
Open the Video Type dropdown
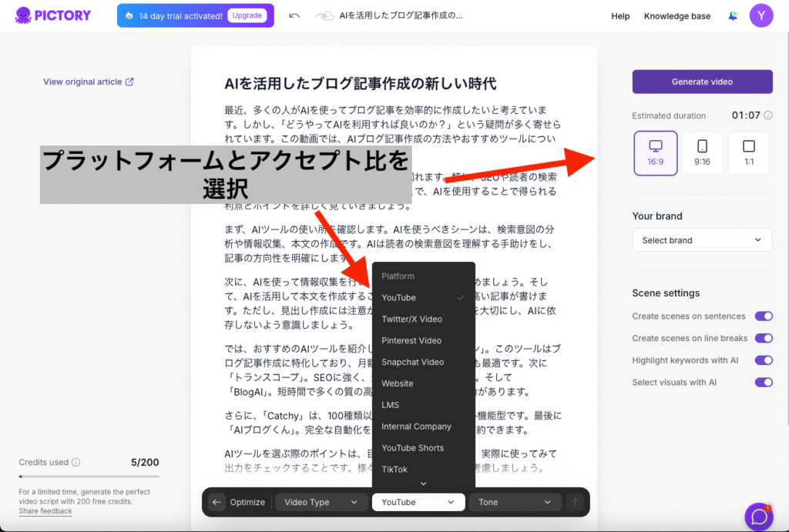(320, 502)
